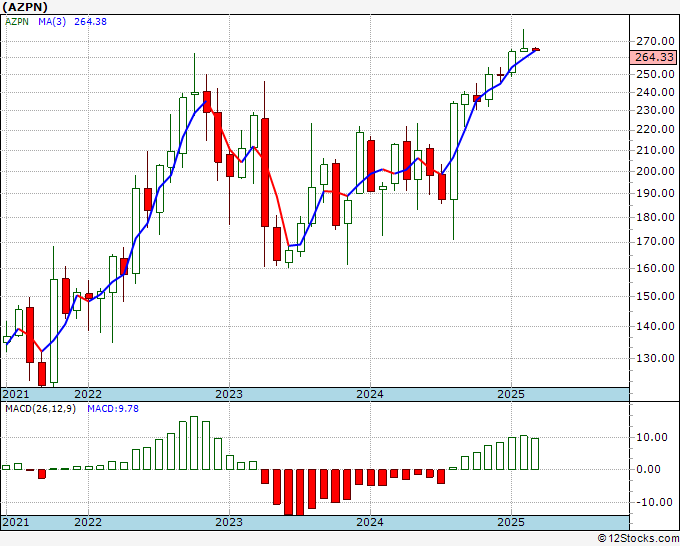Image resolution: width=680 pixels, height=546 pixels.
Task: Click the 270.00 price axis label
Action: (655, 42)
